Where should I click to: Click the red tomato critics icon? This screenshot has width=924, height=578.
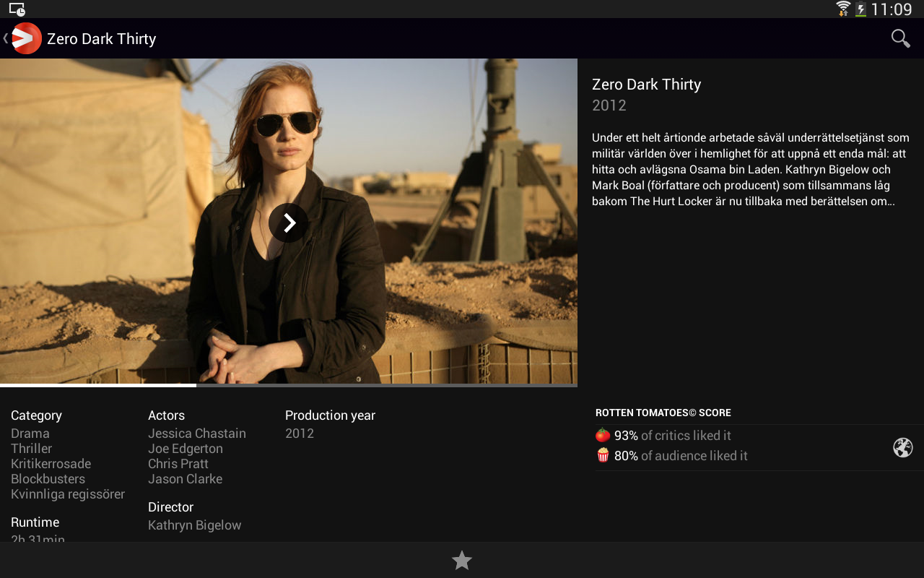point(603,435)
